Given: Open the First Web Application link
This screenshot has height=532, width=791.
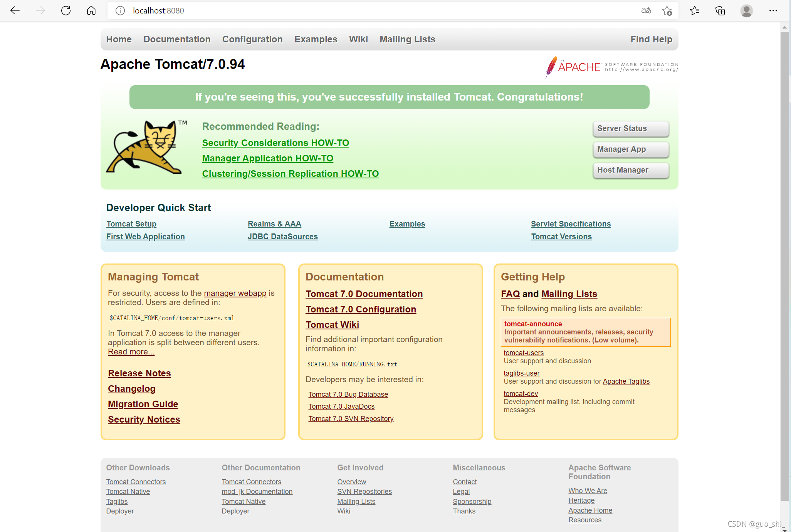Looking at the screenshot, I should tap(146, 237).
